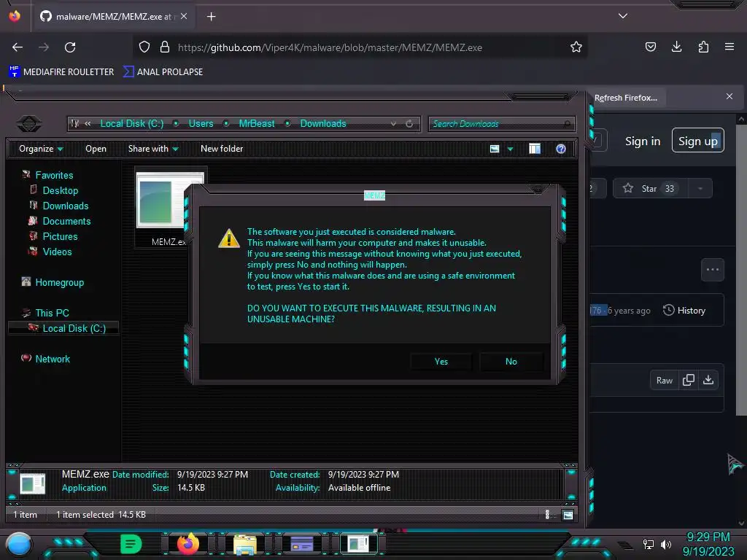Image resolution: width=747 pixels, height=560 pixels.
Task: Toggle the preview pane icon
Action: pos(535,149)
